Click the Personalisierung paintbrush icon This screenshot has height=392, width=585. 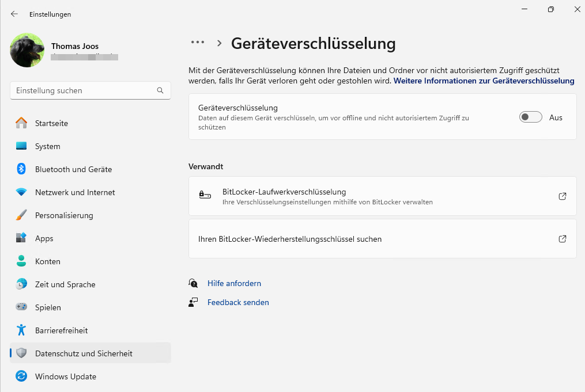tap(21, 215)
